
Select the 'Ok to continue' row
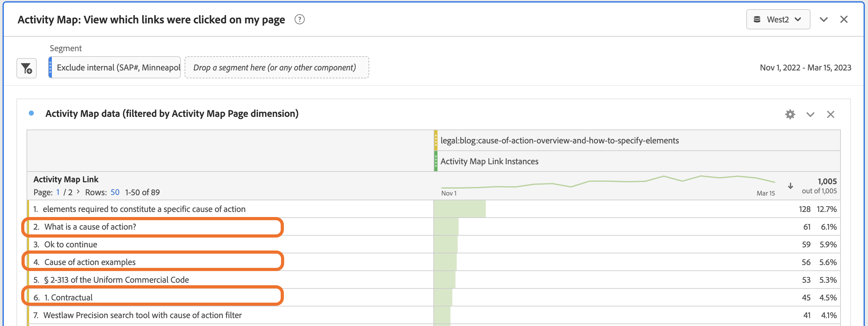click(x=71, y=244)
